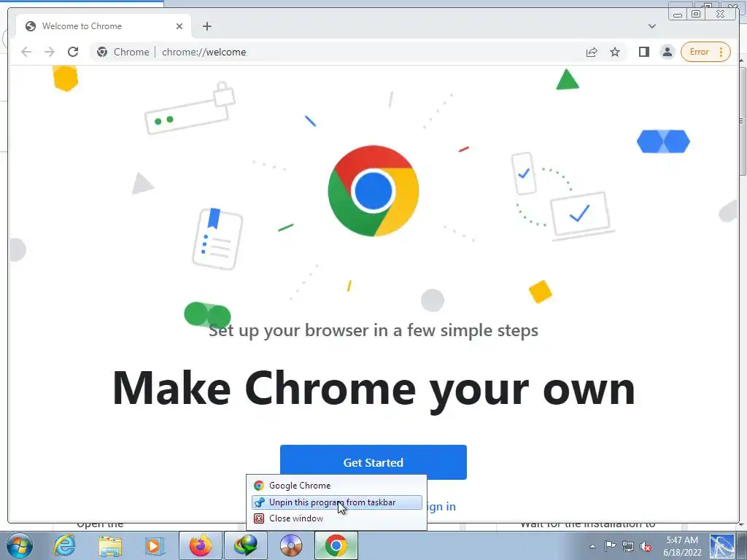Click the muted volume tray icon
Image resolution: width=747 pixels, height=560 pixels.
point(646,546)
